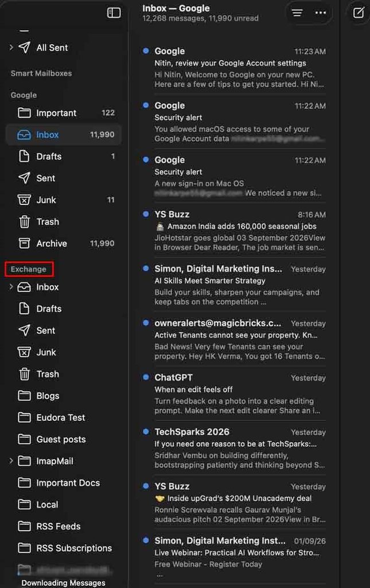This screenshot has height=588, width=370.
Task: Select Archive mailbox label under Google
Action: [x=52, y=243]
